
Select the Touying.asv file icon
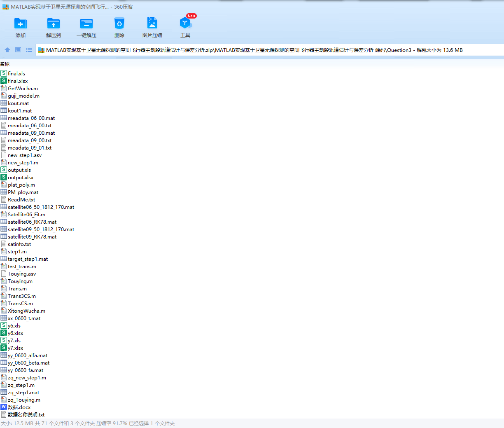pyautogui.click(x=4, y=274)
